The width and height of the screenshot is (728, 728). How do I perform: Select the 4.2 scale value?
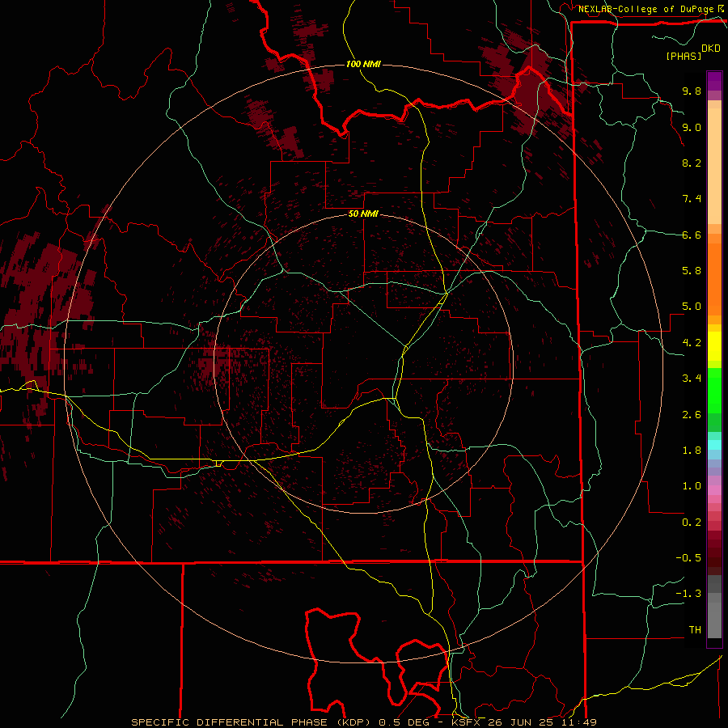(x=692, y=343)
